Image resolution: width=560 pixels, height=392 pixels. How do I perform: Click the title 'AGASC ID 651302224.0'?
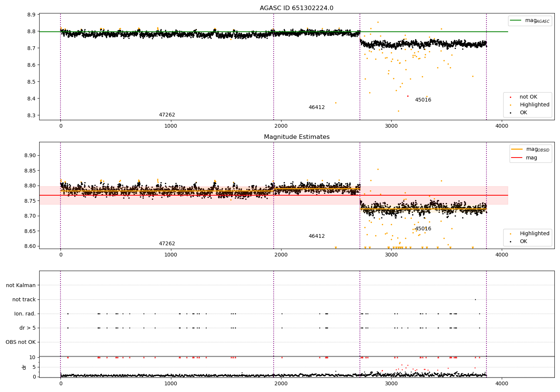tap(296, 8)
